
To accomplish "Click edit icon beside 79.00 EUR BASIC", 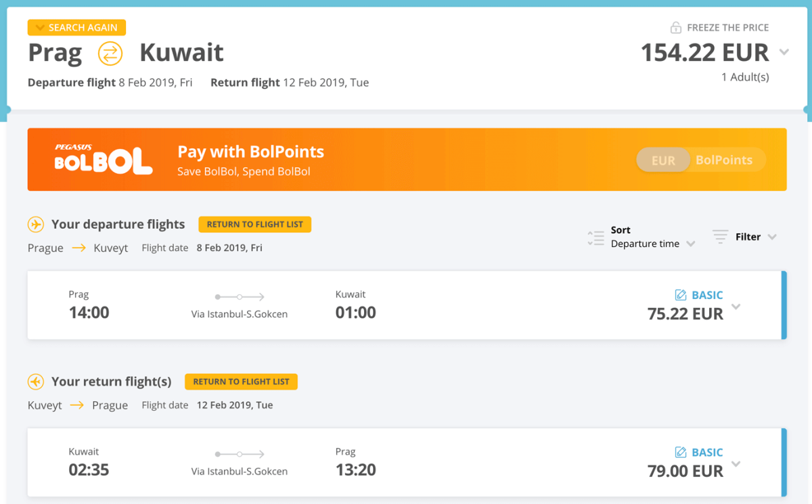I will coord(681,452).
